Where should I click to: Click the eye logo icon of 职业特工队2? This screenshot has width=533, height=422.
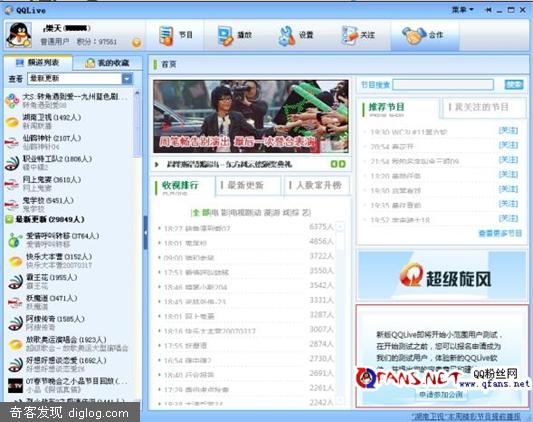pos(12,163)
